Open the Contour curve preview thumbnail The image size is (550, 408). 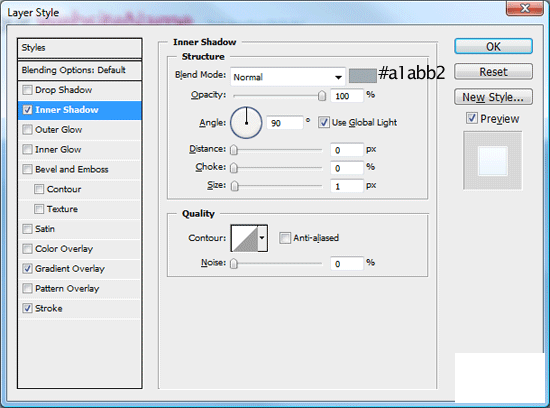click(245, 238)
